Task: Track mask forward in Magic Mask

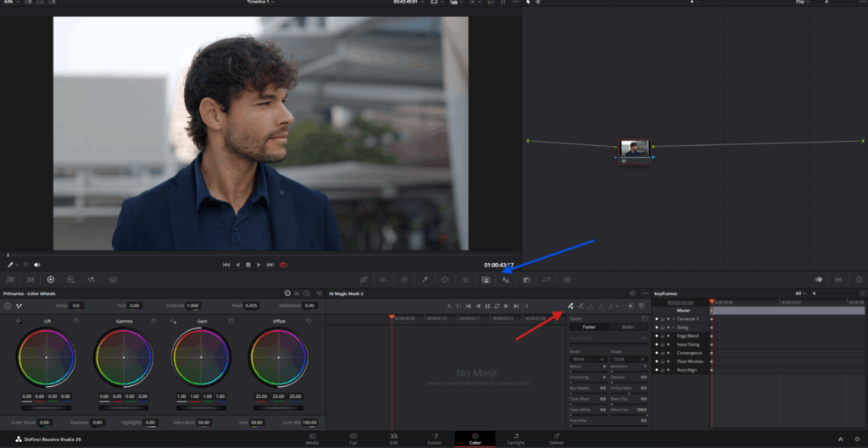Action: (x=506, y=306)
